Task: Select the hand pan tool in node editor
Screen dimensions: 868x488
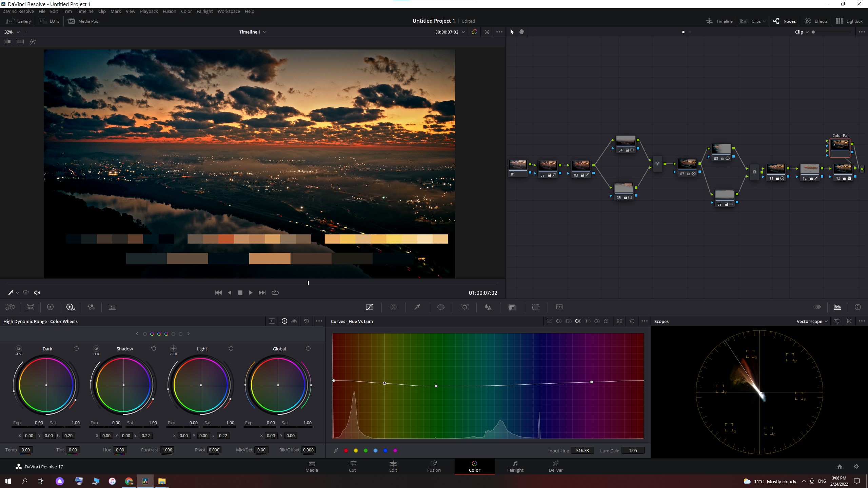Action: 521,32
